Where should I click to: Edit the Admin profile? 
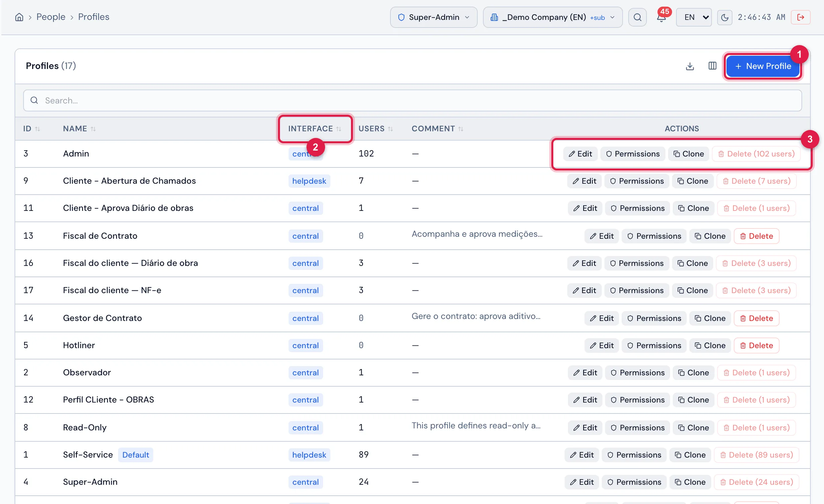pyautogui.click(x=580, y=154)
